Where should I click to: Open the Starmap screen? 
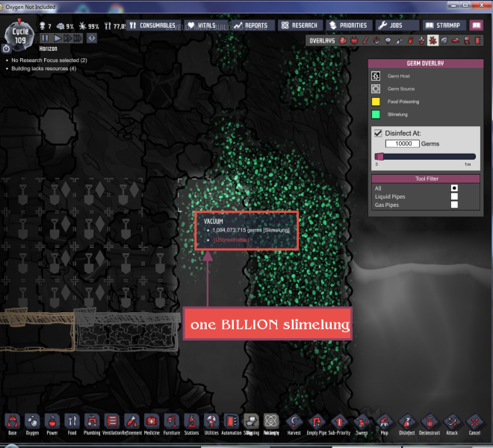443,25
